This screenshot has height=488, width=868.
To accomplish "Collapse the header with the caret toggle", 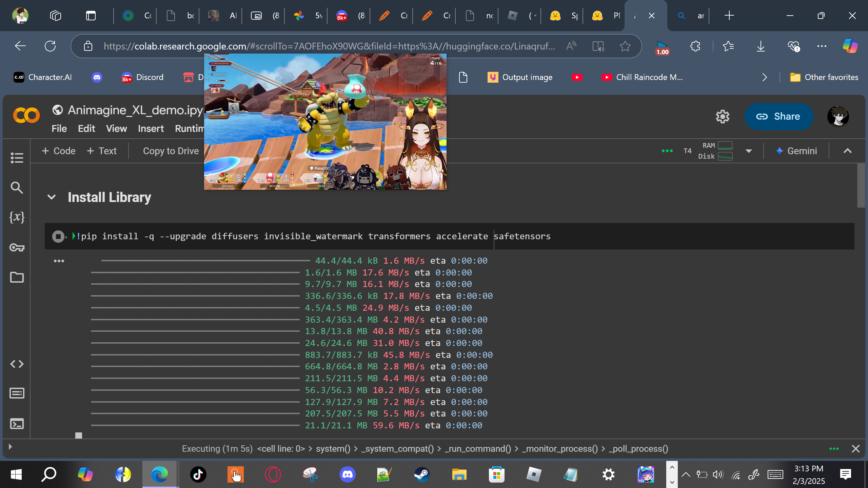I will [x=847, y=151].
